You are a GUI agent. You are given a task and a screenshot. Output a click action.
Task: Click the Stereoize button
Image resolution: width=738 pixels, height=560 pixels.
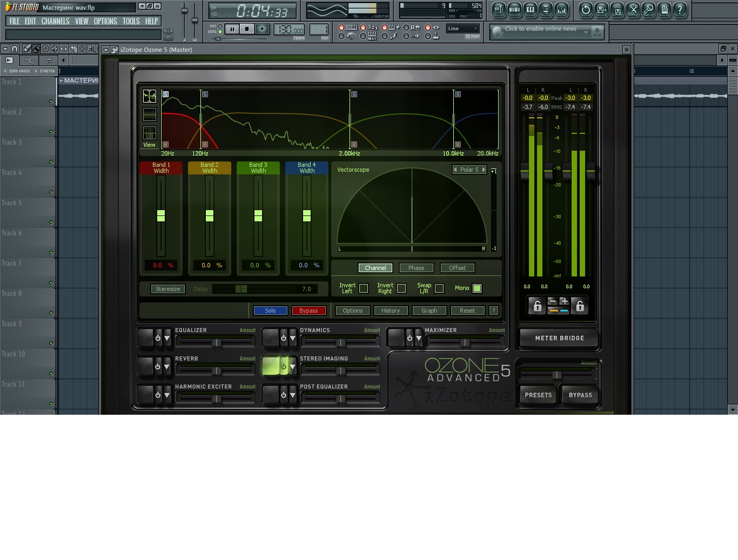point(168,289)
